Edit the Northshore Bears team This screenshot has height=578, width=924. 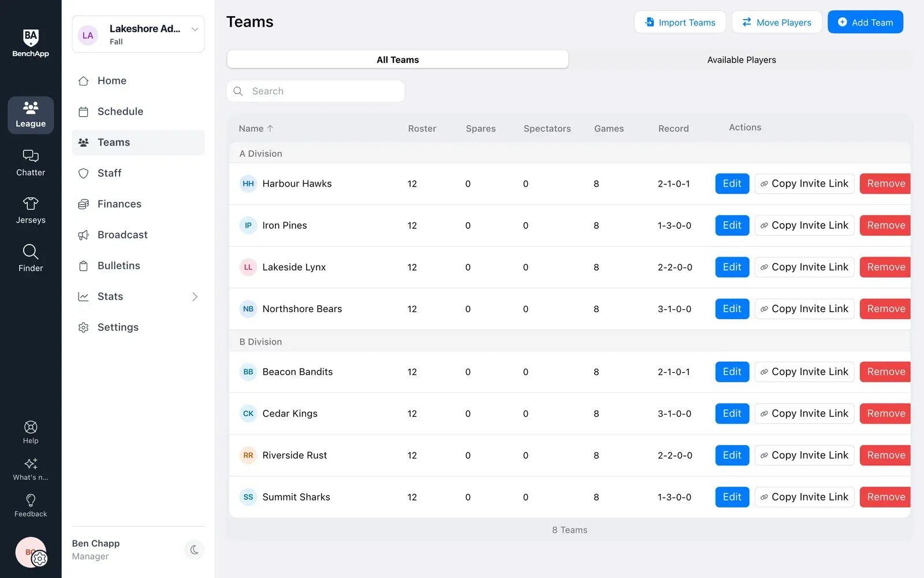point(732,309)
